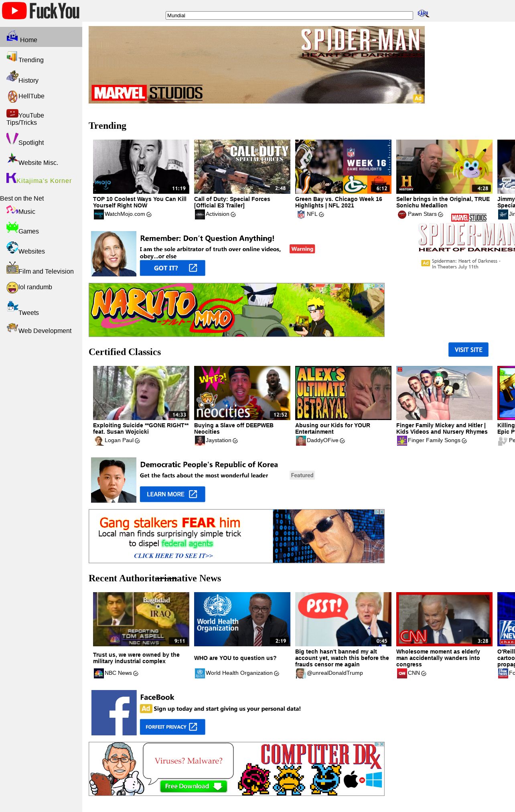
Task: Open Trending in the sidebar menu
Action: point(31,60)
